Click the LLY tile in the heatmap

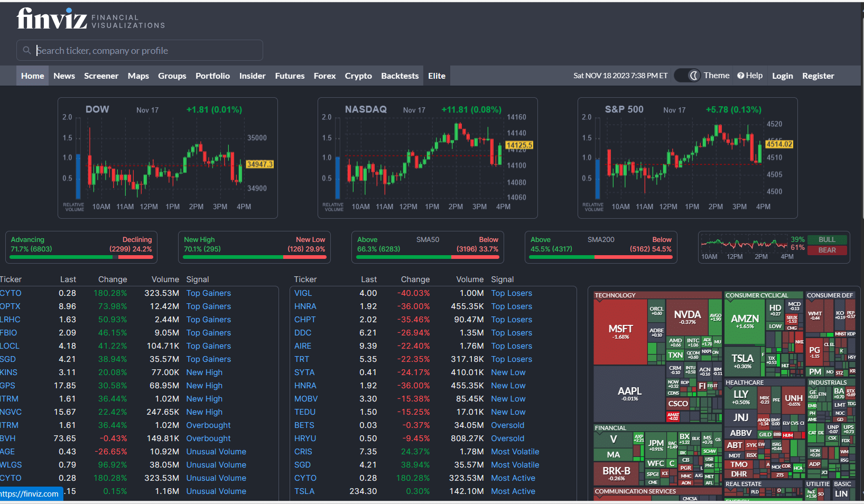tap(741, 397)
